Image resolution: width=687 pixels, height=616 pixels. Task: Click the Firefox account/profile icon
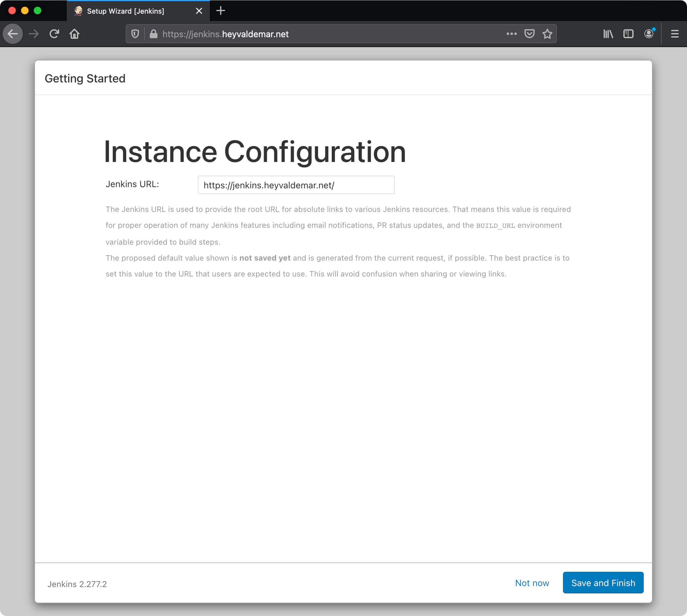click(x=649, y=34)
